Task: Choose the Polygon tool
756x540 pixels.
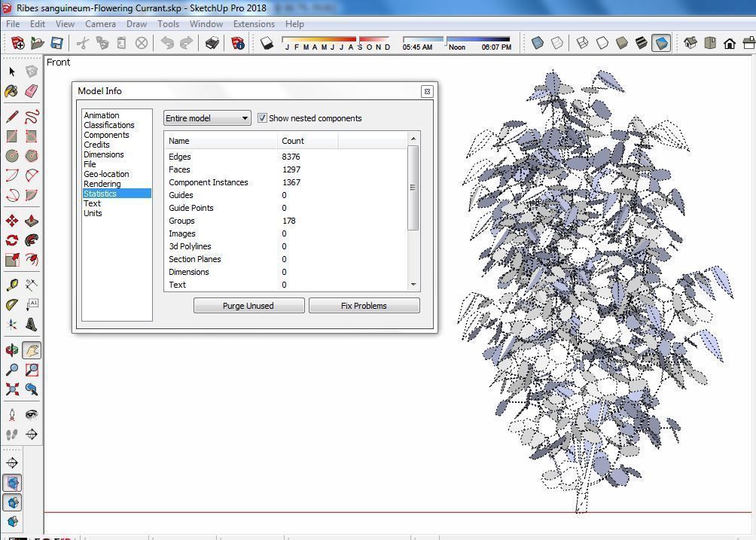Action: [x=32, y=156]
